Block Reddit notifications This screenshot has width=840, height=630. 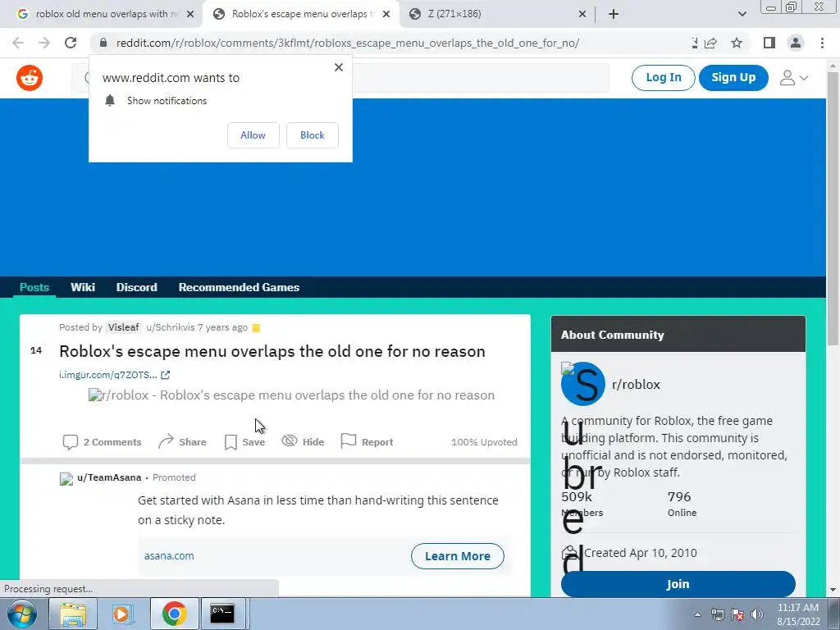pyautogui.click(x=313, y=135)
